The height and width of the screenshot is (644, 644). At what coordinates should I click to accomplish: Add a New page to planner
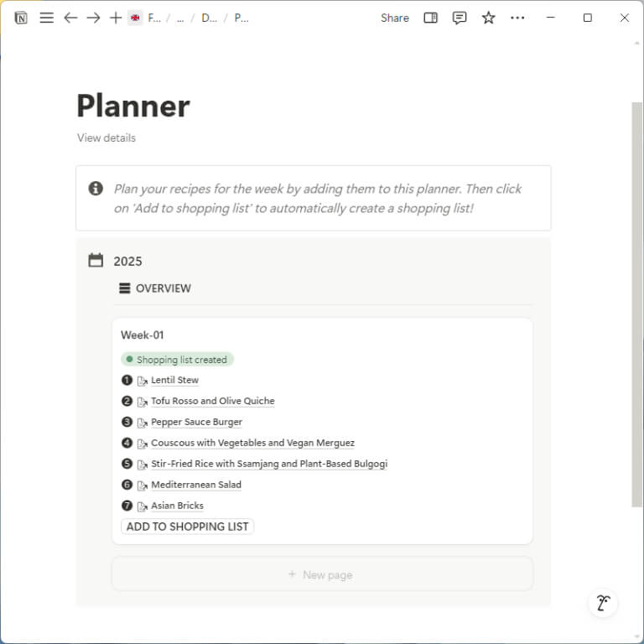pos(322,574)
